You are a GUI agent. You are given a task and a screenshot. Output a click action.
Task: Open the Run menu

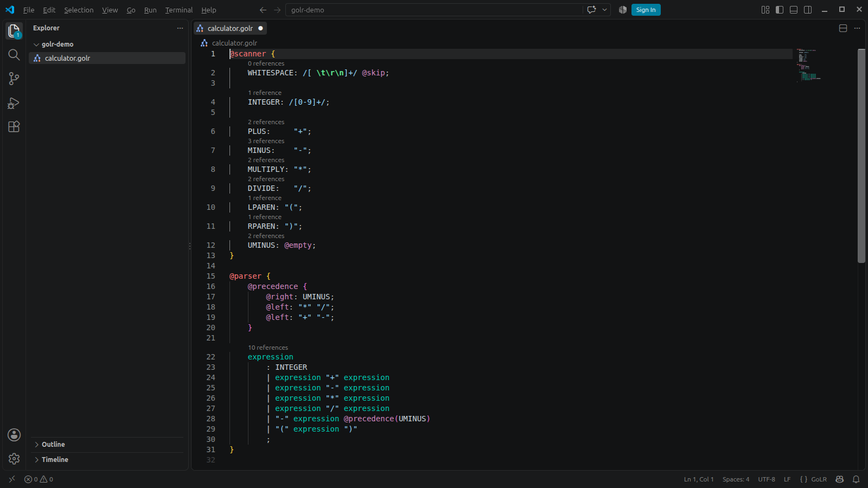(150, 10)
